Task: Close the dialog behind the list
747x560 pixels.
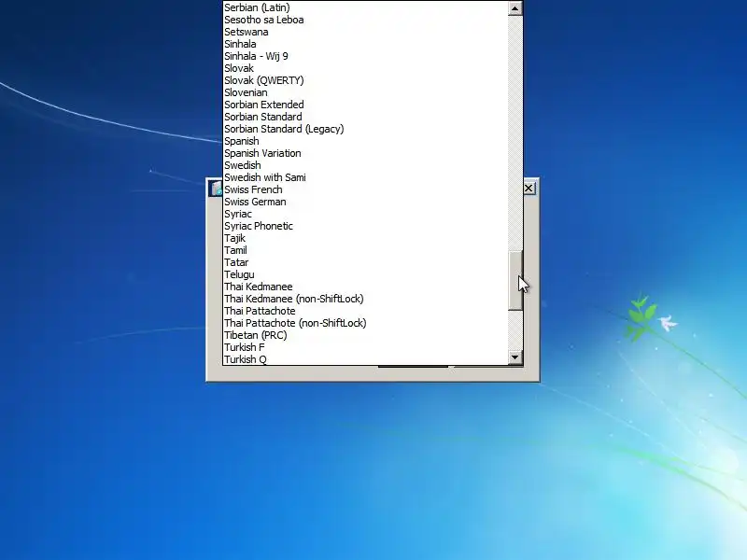Action: 529,189
